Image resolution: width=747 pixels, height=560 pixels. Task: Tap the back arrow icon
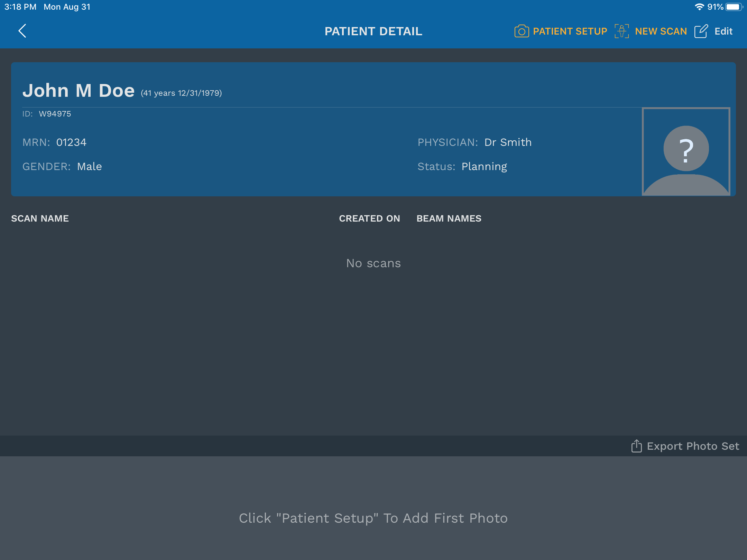[x=22, y=31]
